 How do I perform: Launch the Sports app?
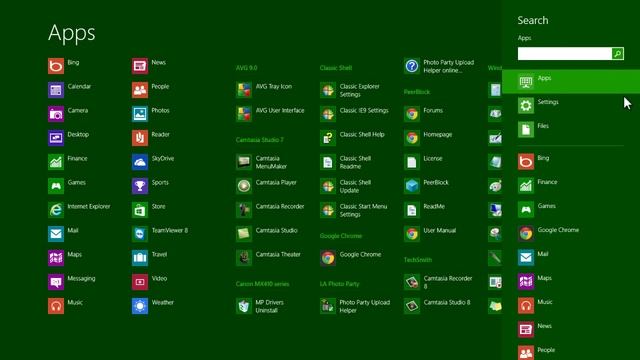coord(150,186)
